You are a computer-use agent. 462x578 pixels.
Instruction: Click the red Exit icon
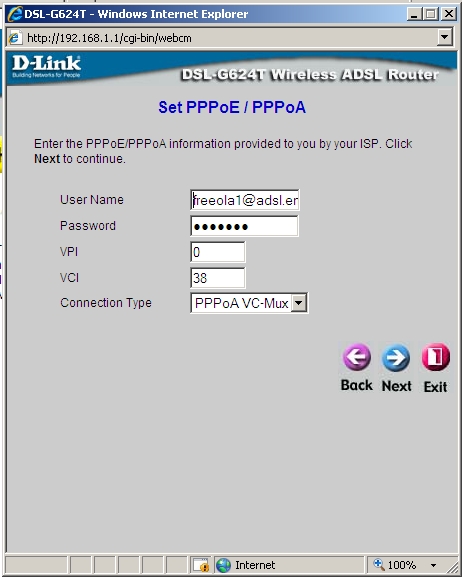tap(435, 357)
